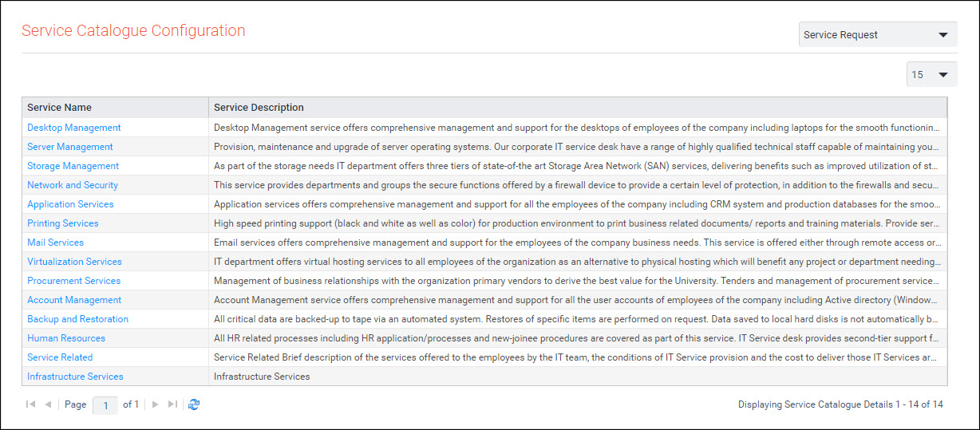Expand the page size dropdown showing 15
Viewport: 980px width, 430px height.
[931, 74]
